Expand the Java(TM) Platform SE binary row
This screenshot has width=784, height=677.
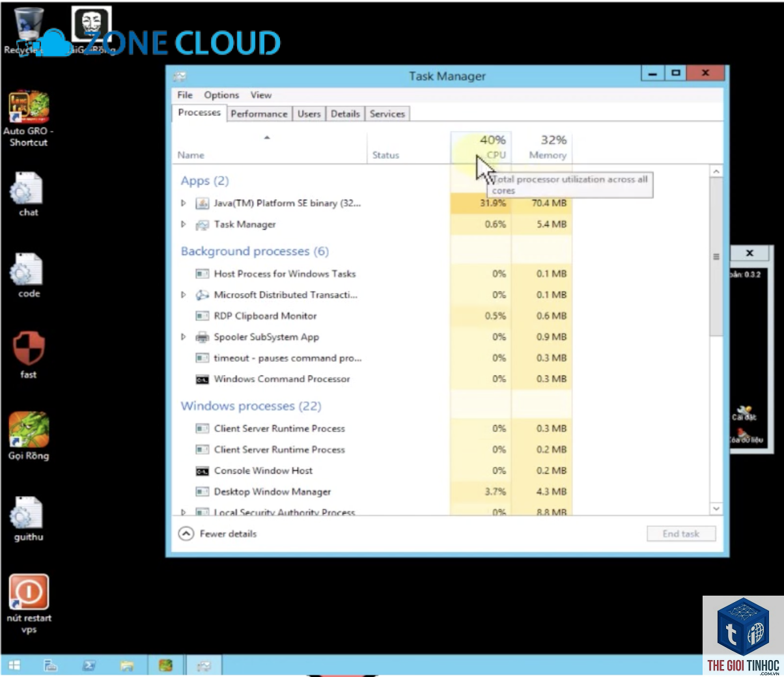click(184, 203)
